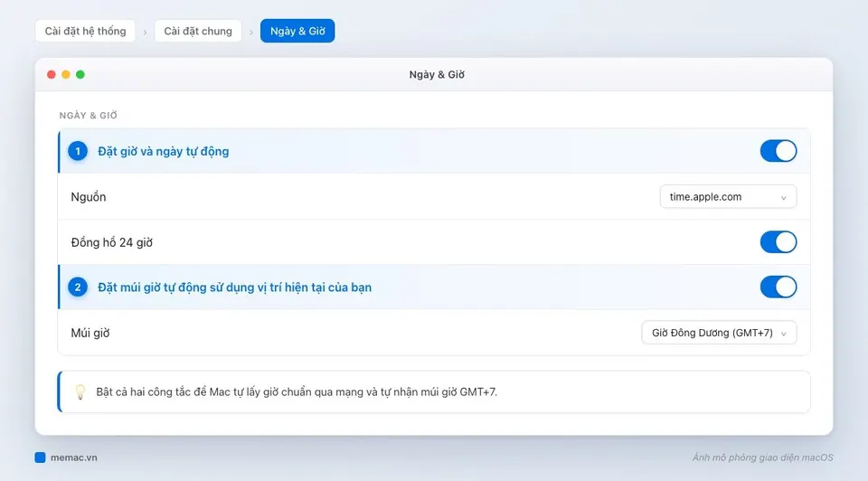Click the memac.vn blue square logo
The width and height of the screenshot is (868, 481).
coord(40,457)
